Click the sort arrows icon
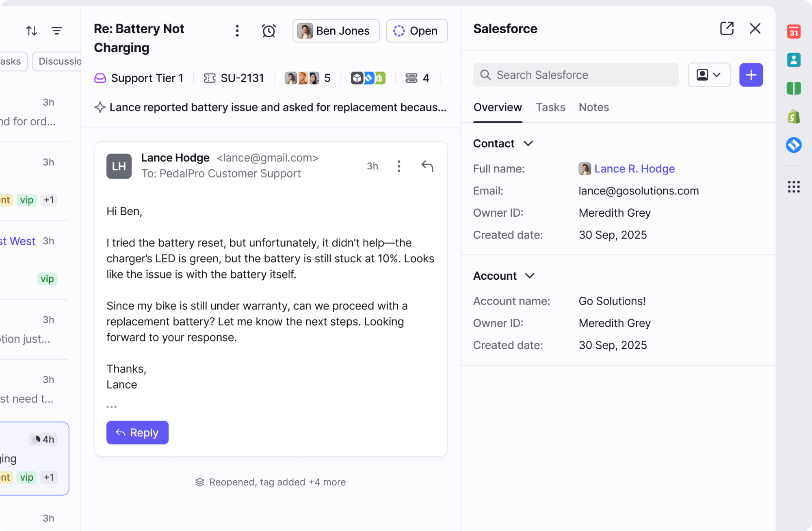812x531 pixels. pyautogui.click(x=31, y=31)
